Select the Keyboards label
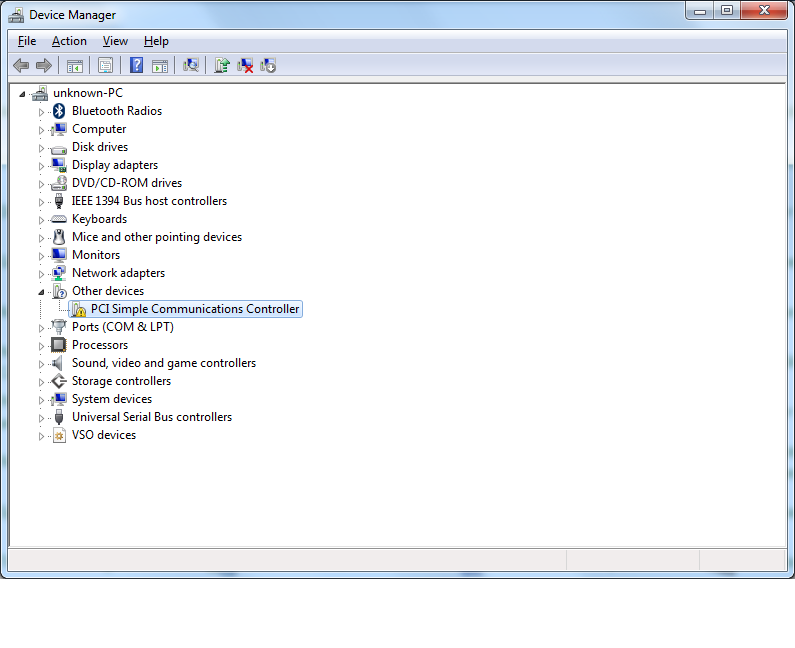The width and height of the screenshot is (795, 648). pos(99,219)
